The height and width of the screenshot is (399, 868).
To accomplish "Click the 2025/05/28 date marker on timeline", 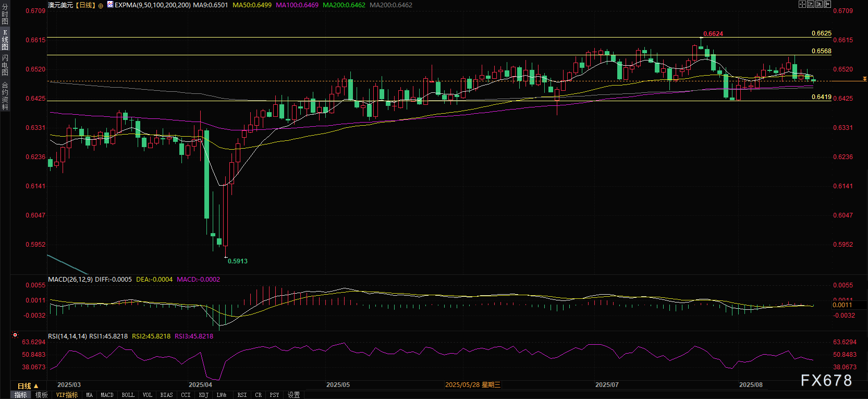I will click(x=472, y=385).
